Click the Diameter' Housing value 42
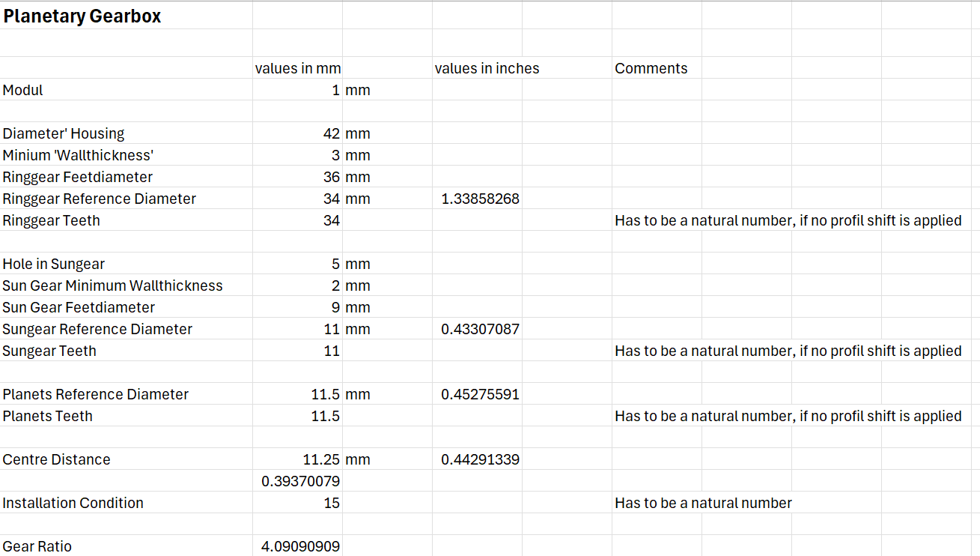980x556 pixels. click(297, 133)
